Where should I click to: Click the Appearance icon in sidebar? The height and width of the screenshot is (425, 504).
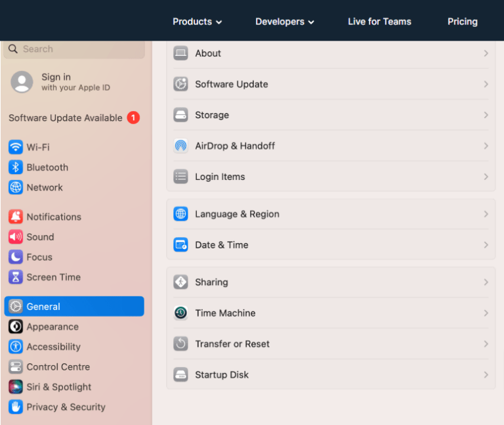[x=16, y=326]
